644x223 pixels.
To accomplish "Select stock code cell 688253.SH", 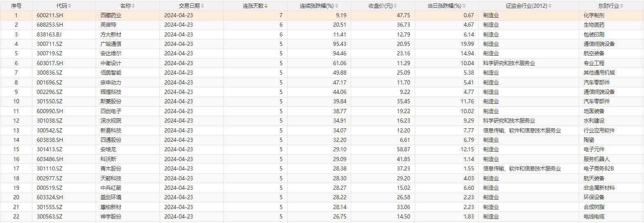I will (x=50, y=25).
